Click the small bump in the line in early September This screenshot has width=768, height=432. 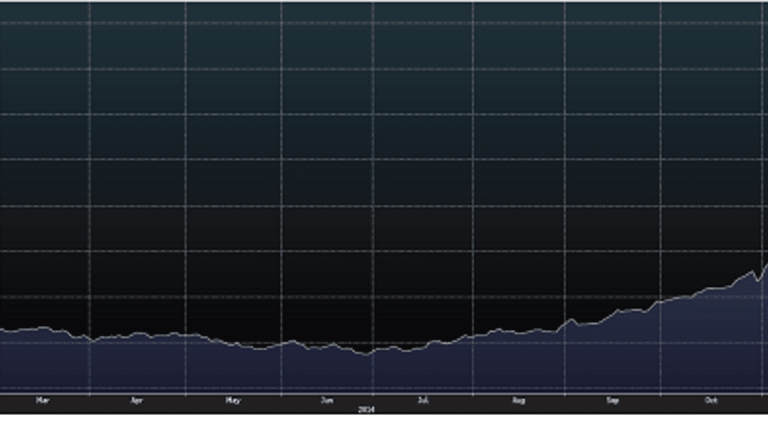pos(573,320)
